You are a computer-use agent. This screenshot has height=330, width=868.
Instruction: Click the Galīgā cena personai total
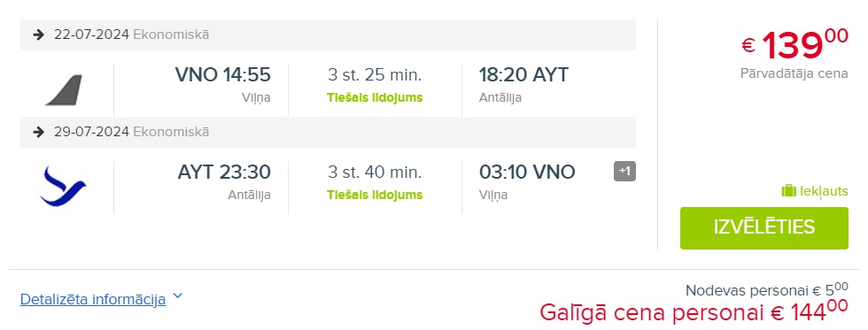tap(694, 312)
